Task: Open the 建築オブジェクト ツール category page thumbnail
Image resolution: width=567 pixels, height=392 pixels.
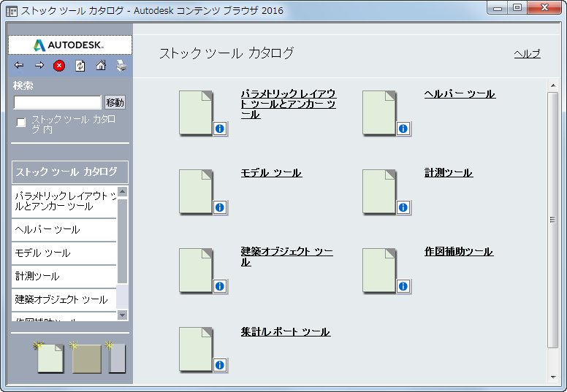Action: pyautogui.click(x=196, y=270)
